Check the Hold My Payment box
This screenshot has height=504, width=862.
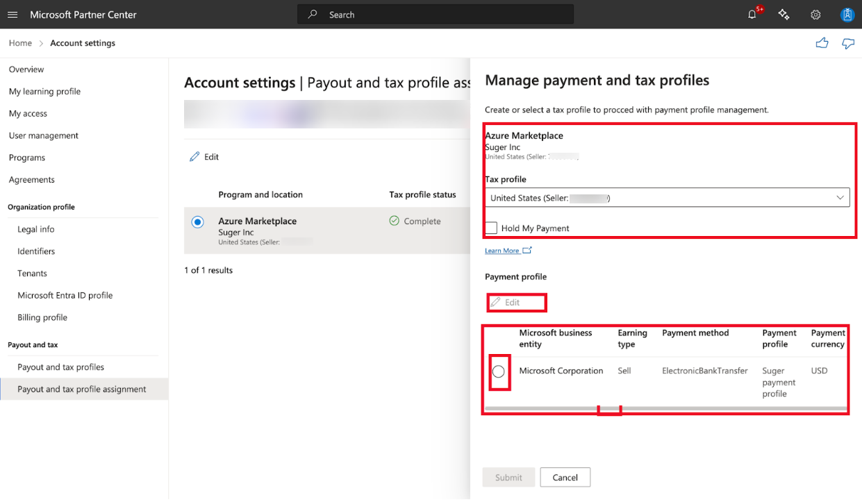coord(492,228)
